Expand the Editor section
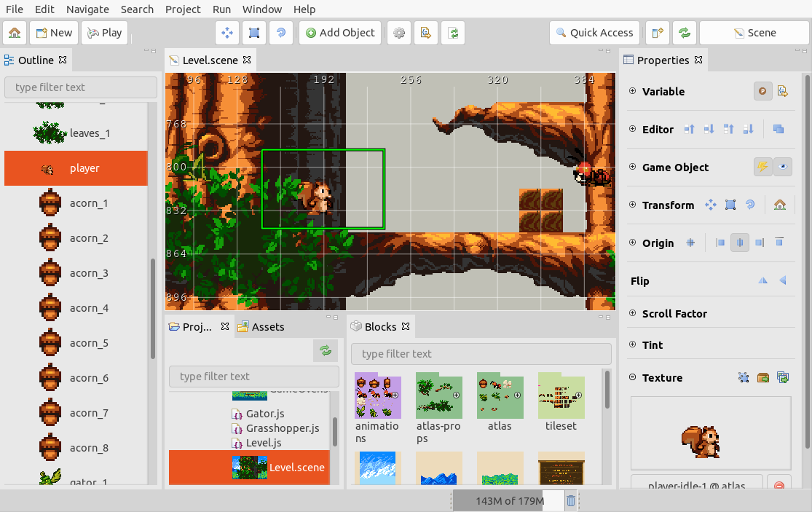Viewport: 812px width, 512px height. click(632, 129)
